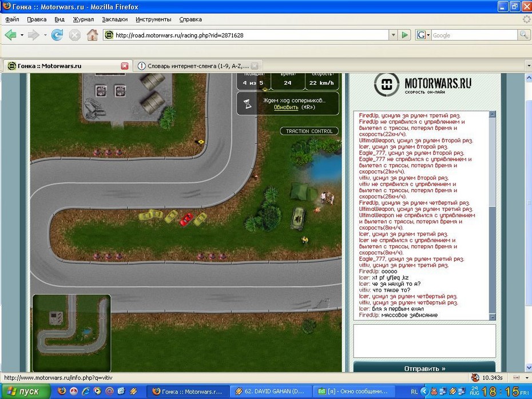
Task: Click the chat line 'Icer: бля я первым ехал'
Action: [391, 309]
